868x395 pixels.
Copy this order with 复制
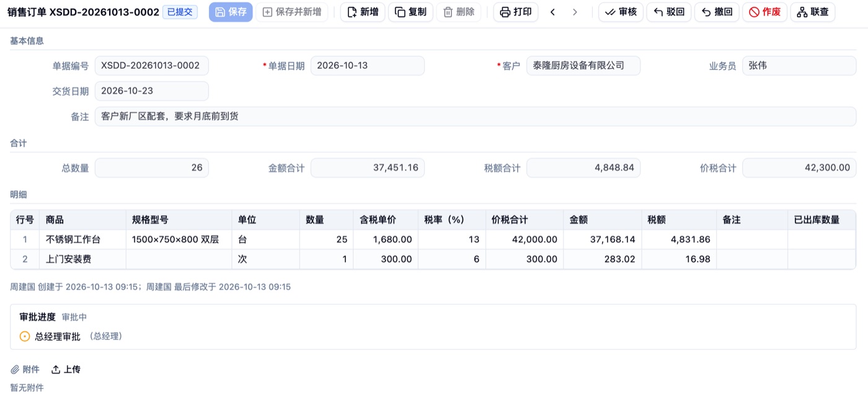(x=410, y=12)
